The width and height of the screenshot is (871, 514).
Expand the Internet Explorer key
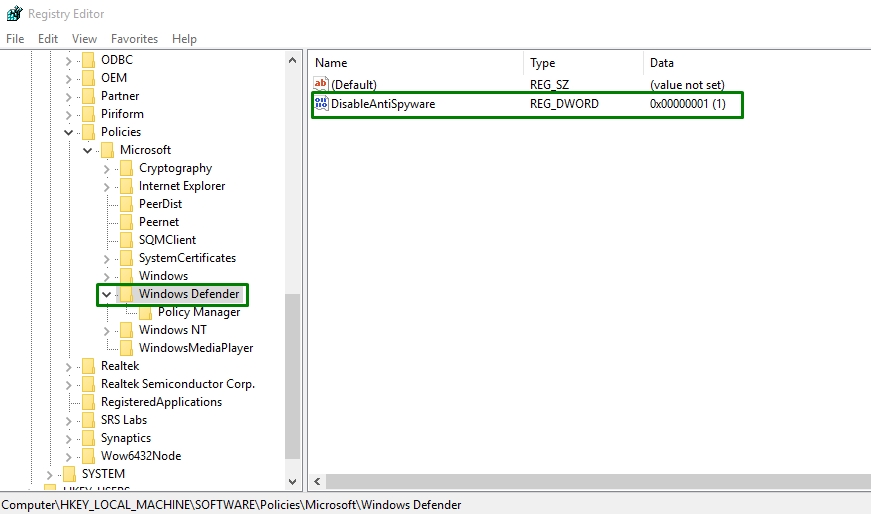(x=106, y=187)
